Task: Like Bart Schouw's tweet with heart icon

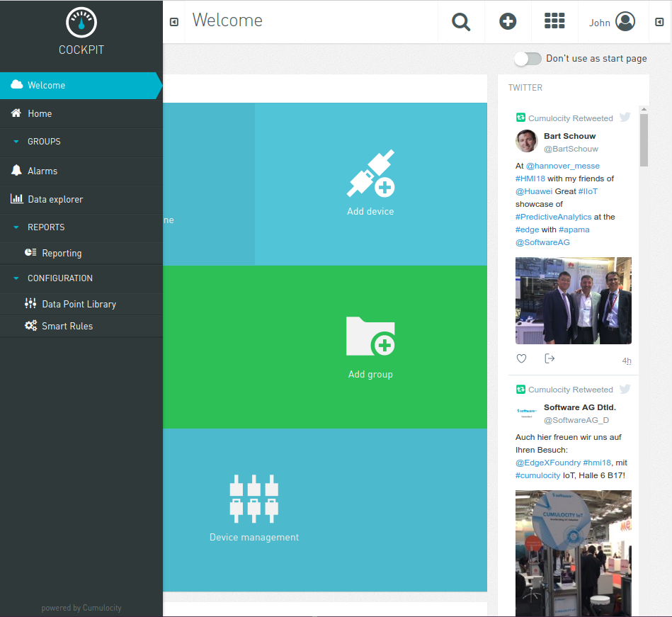Action: click(522, 358)
